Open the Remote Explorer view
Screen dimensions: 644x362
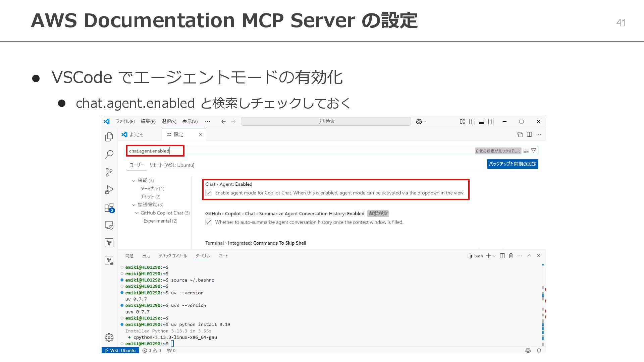[109, 225]
